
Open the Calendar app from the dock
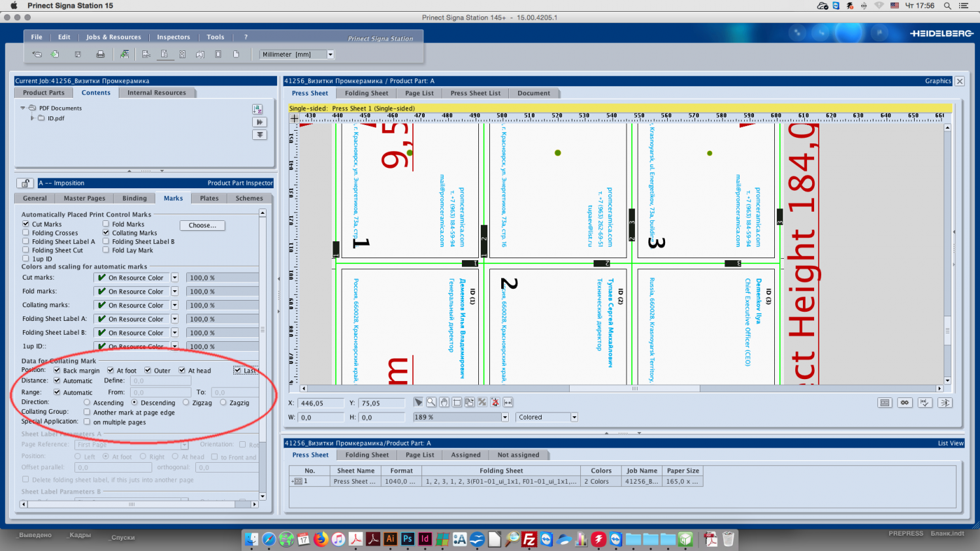point(303,539)
